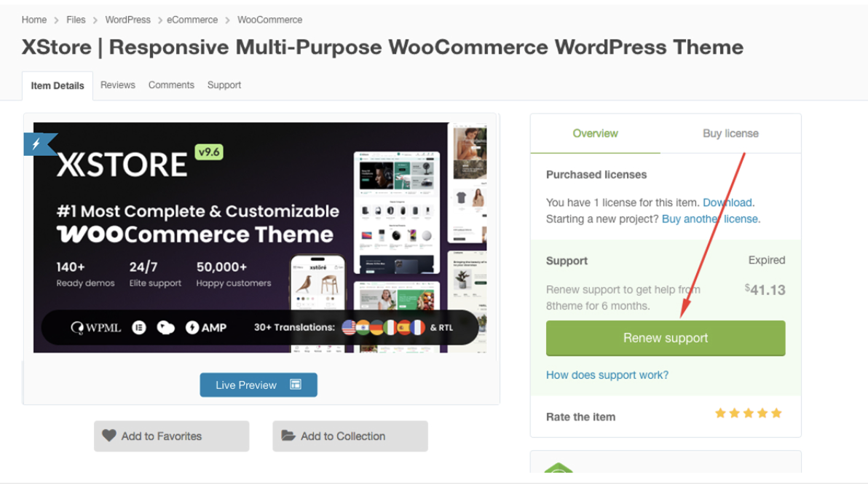Click the US flag translation icon
The image size is (868, 488).
(349, 327)
